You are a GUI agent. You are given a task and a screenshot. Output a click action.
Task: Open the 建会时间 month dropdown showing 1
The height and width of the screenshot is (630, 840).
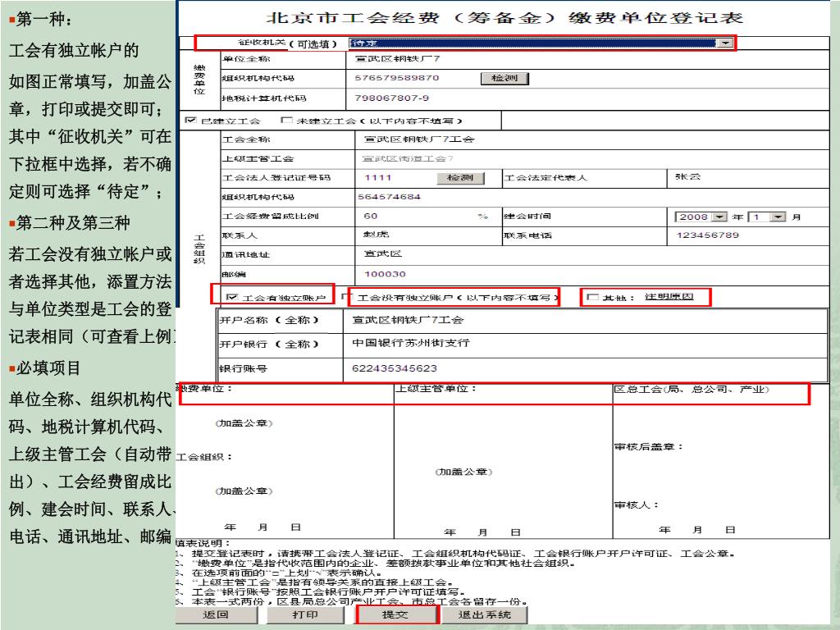click(768, 217)
